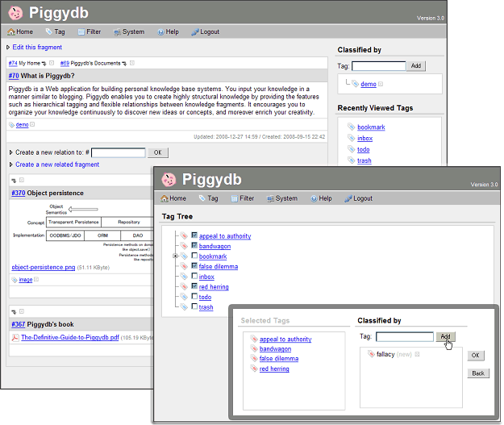Click the Back button in the popup
504x425 pixels.
coord(478,373)
